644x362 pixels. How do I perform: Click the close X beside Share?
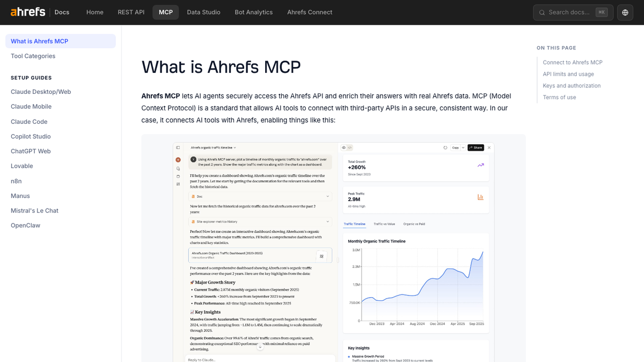coord(489,147)
